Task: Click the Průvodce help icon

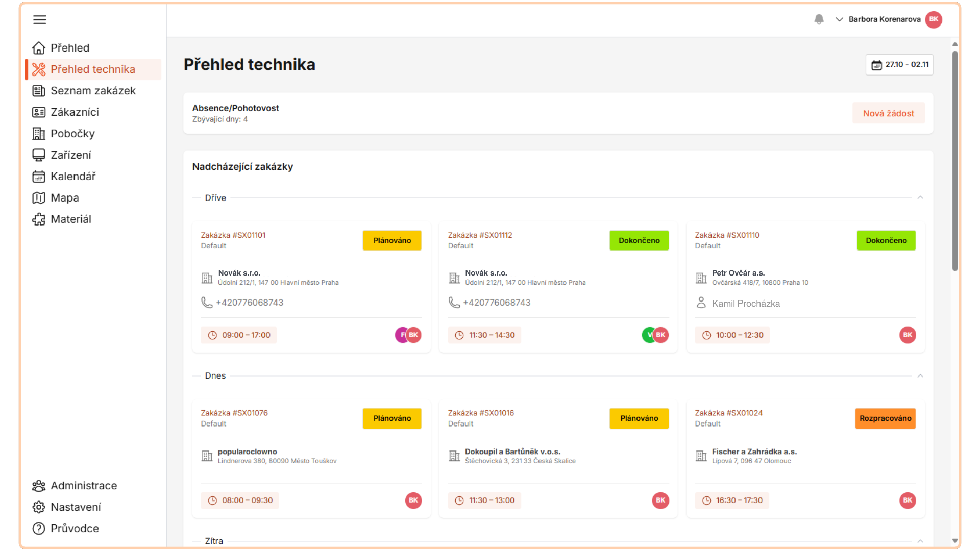Action: coord(39,529)
